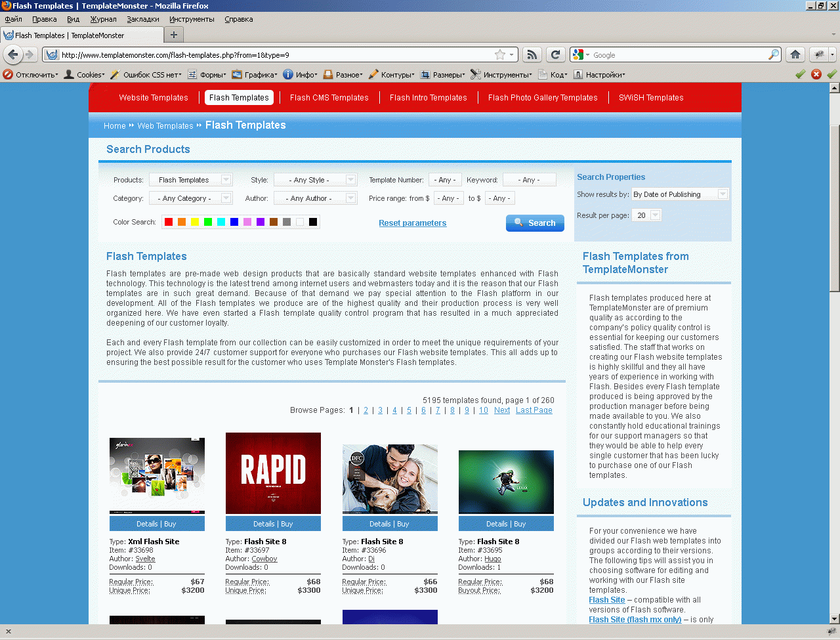Open the Формы developer toolbar menu

tap(207, 75)
